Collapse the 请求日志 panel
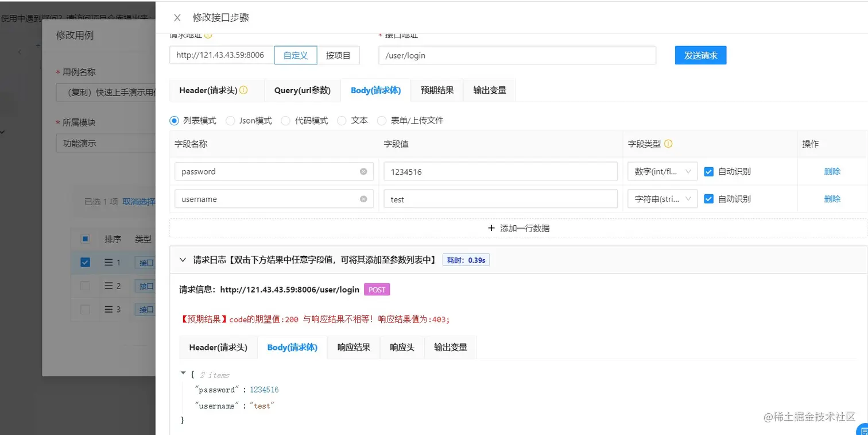Viewport: 868px width, 435px height. [x=183, y=260]
